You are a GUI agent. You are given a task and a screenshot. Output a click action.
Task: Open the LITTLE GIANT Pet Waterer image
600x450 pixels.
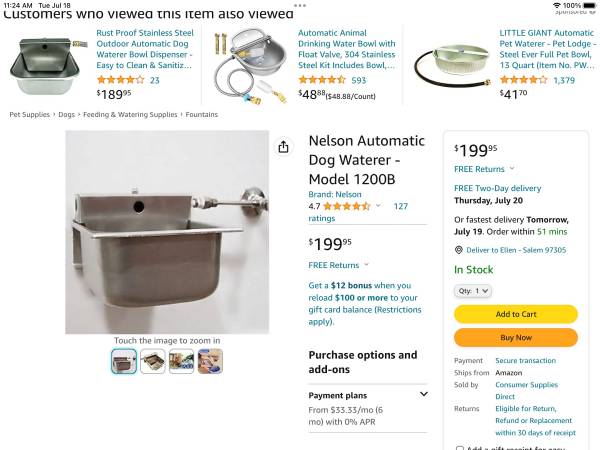coord(453,64)
